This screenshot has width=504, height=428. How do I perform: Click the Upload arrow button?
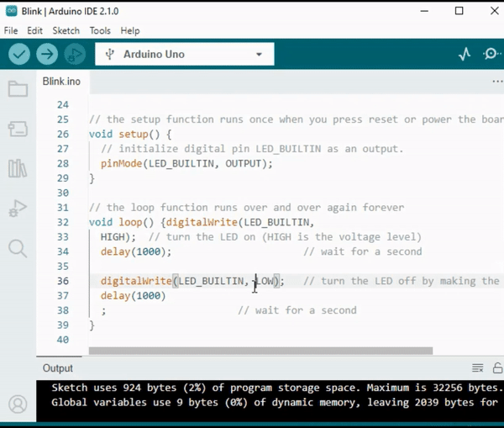click(x=47, y=54)
